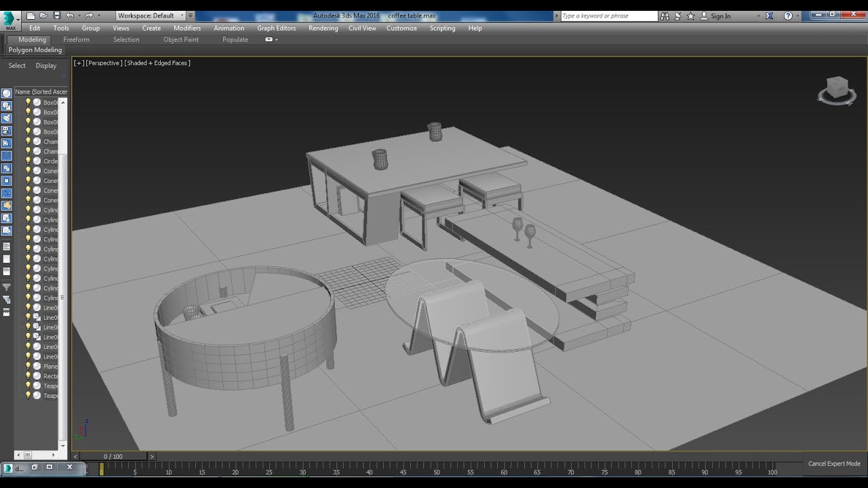Screen dimensions: 868x488
Task: Expand the Help dropdown arrow
Action: [x=798, y=16]
